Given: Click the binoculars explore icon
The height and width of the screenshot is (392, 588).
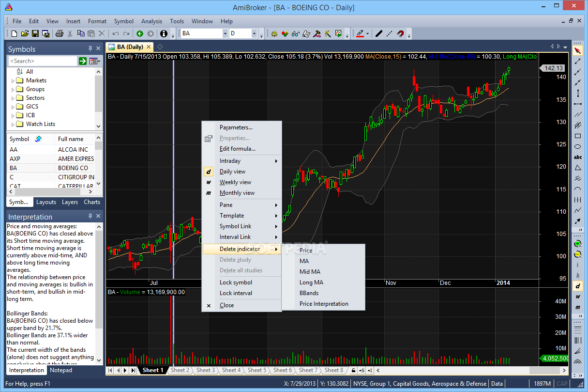Looking at the screenshot, I should pos(295,33).
